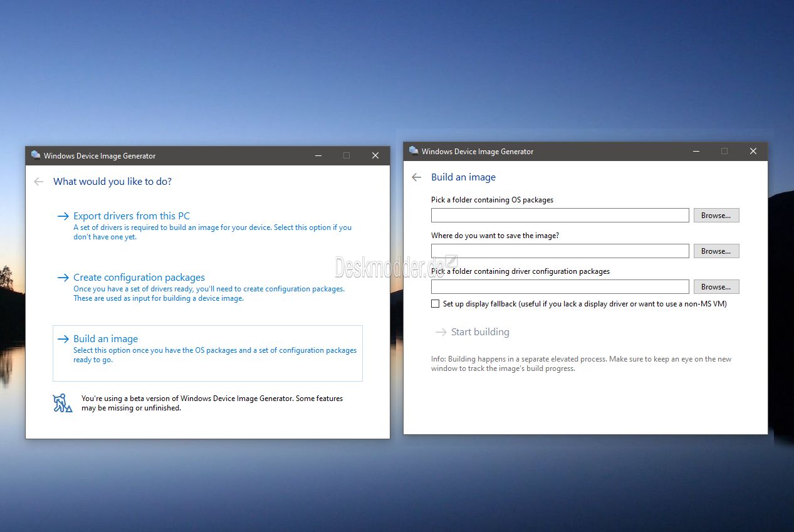This screenshot has height=532, width=794.
Task: Minimize the right 'Build an image' window
Action: (696, 151)
